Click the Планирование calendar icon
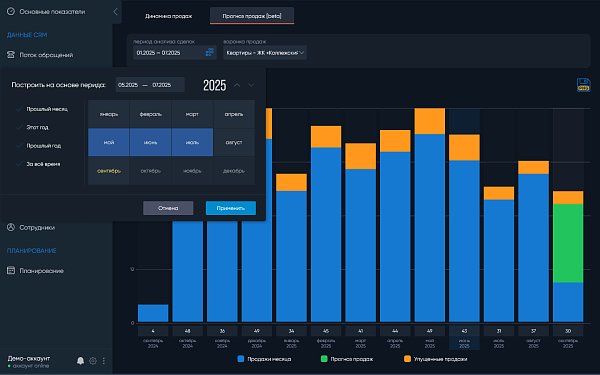This screenshot has width=600, height=375. (x=11, y=271)
